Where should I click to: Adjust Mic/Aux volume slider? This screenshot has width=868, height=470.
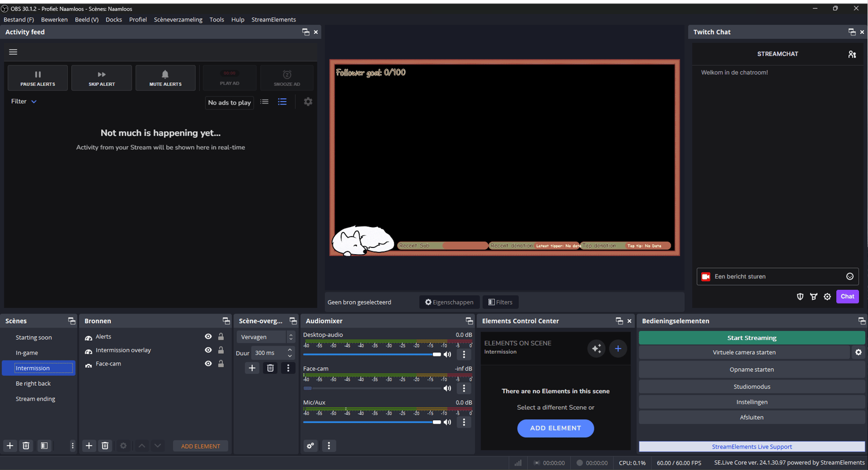372,423
